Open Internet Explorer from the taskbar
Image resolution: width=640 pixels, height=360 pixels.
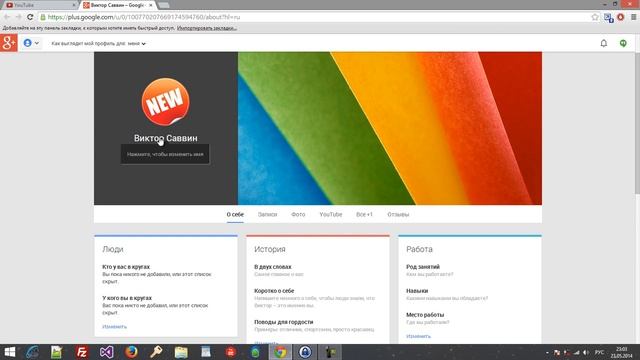[32, 352]
